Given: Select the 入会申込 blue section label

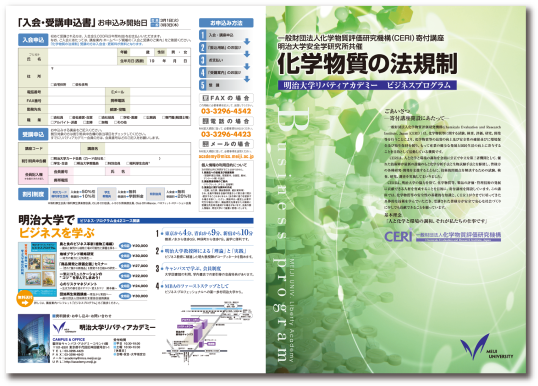Looking at the screenshot, I should [33, 40].
